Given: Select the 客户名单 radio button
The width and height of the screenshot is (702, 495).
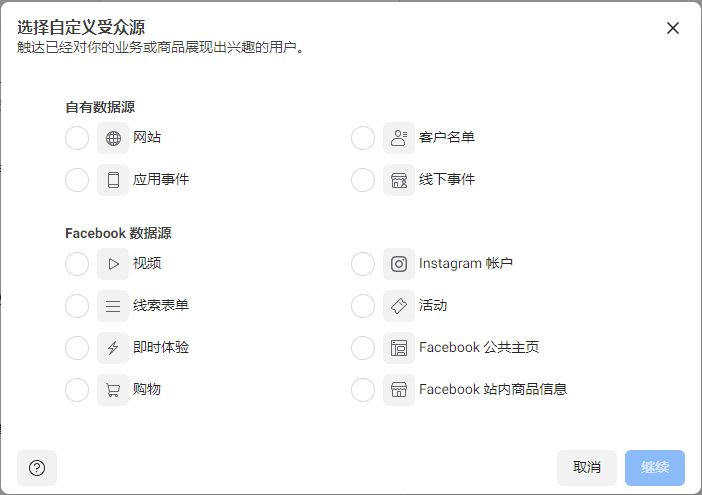Looking at the screenshot, I should (363, 138).
